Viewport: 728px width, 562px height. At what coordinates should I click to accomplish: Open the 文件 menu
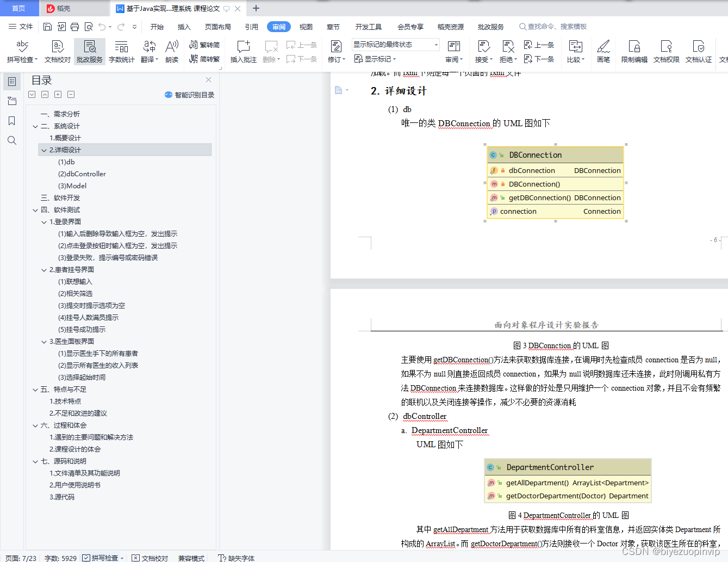coord(21,27)
